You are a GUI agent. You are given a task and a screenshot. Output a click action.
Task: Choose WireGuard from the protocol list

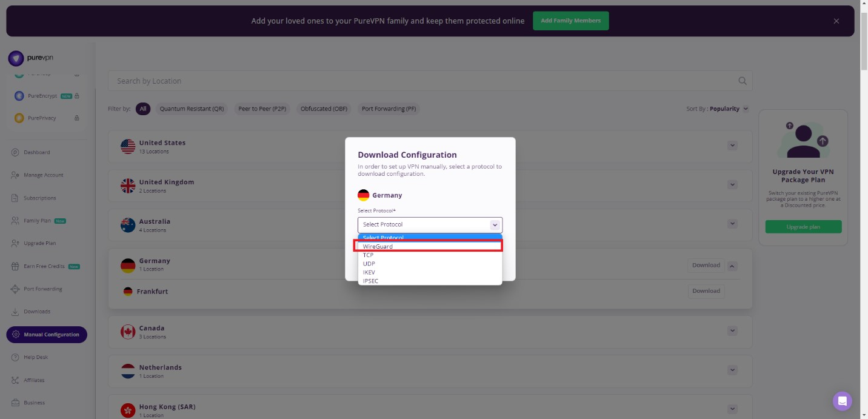[429, 246]
